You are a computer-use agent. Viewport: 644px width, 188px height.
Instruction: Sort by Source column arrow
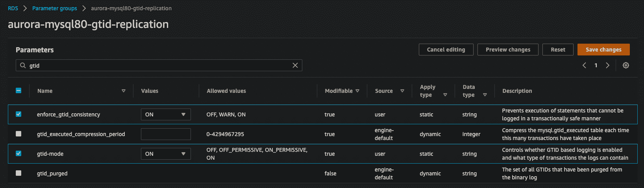point(402,91)
